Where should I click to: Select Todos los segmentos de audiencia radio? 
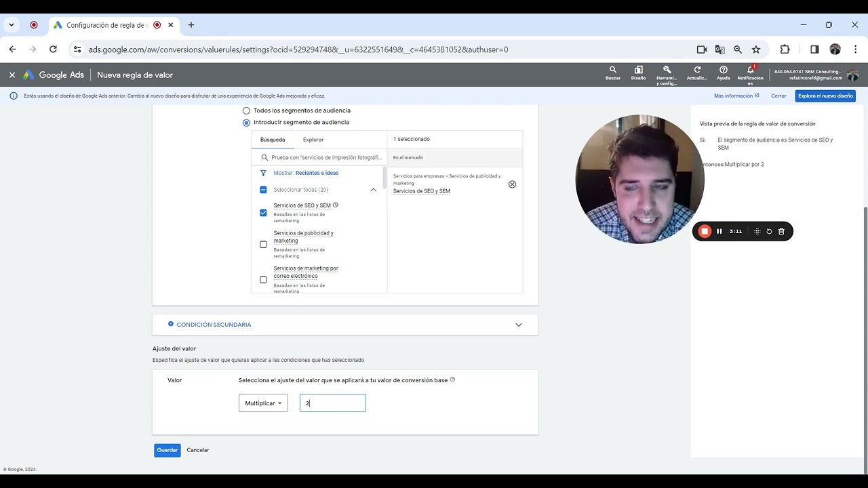point(246,110)
